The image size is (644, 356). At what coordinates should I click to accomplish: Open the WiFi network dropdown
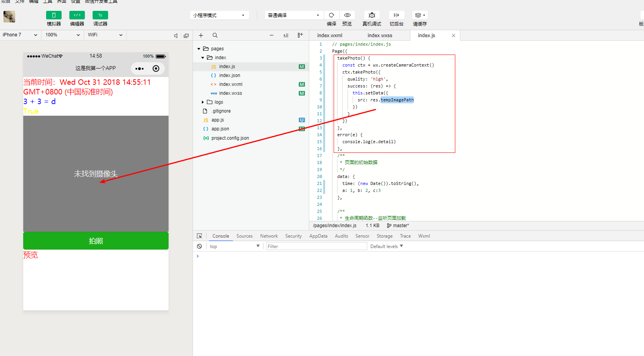[105, 35]
